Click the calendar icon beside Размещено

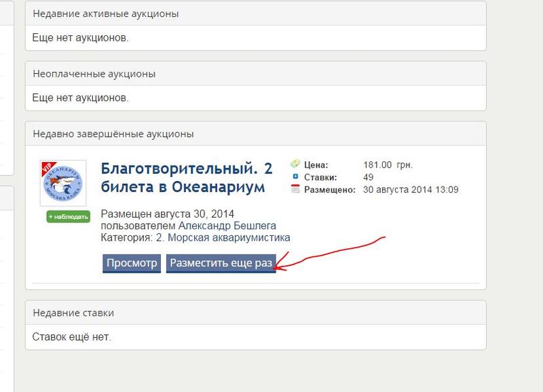coord(295,190)
